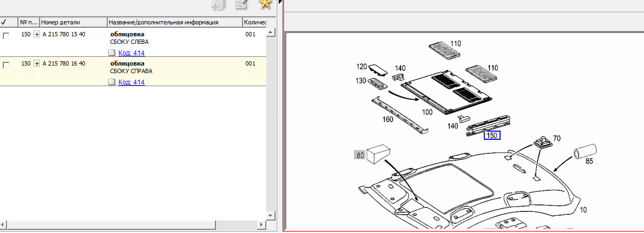Click the СБОКУ СПРАВА description text
644x233 pixels.
(131, 71)
